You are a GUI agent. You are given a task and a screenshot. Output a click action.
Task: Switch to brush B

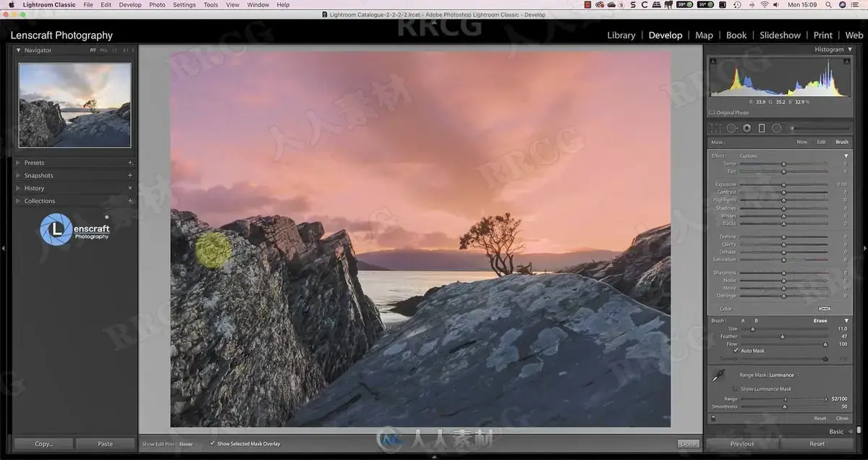point(756,320)
